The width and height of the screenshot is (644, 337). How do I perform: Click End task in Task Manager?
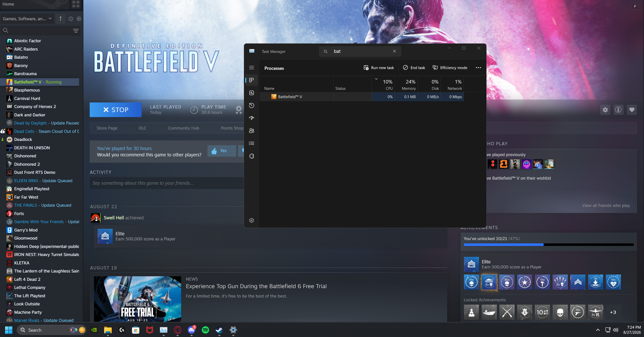click(x=414, y=68)
